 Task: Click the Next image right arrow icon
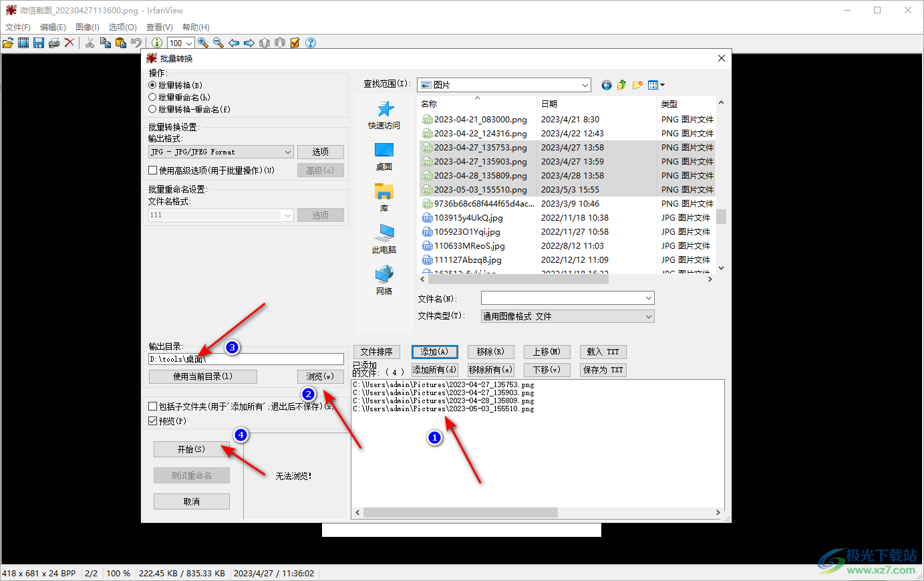249,43
